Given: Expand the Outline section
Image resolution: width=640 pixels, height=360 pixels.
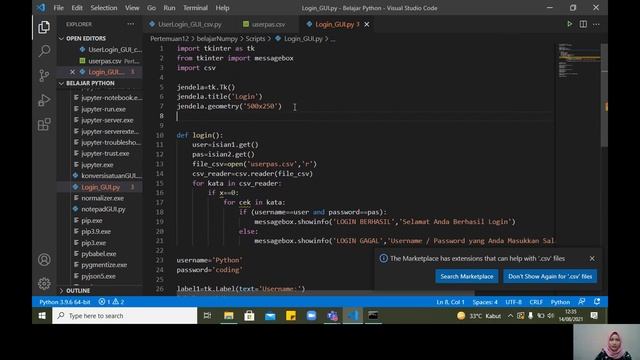Looking at the screenshot, I should (78, 291).
